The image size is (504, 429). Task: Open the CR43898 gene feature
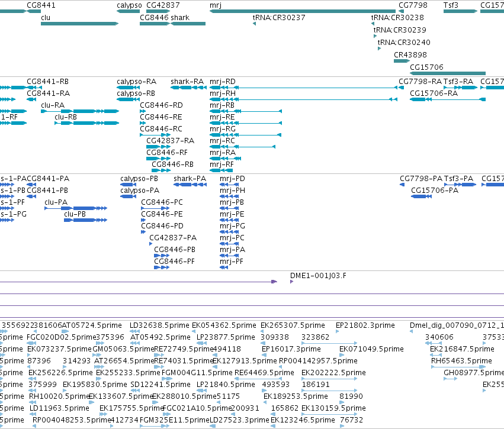click(402, 61)
